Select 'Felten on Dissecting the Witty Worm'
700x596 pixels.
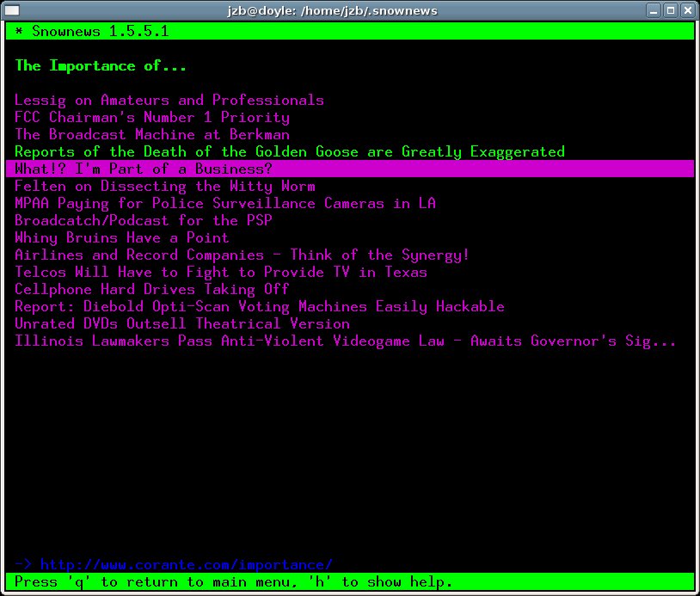[x=165, y=186]
